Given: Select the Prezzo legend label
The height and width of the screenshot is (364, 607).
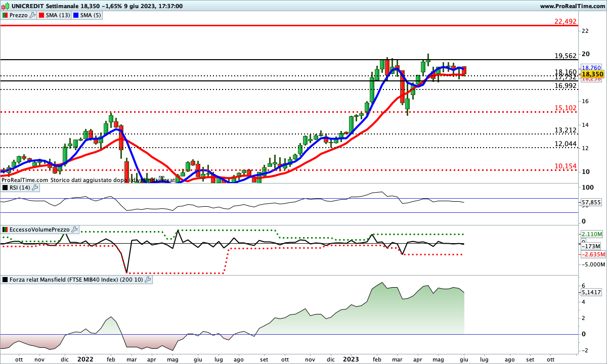Looking at the screenshot, I should point(19,15).
